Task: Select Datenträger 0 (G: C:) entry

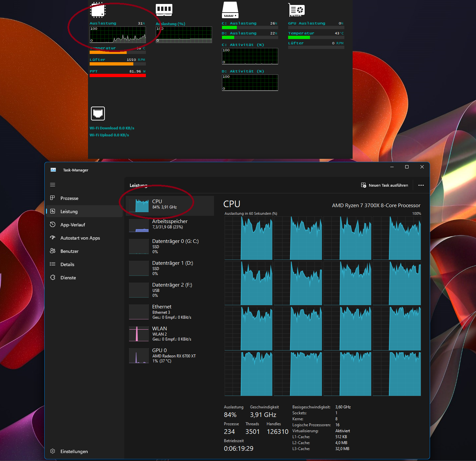Action: pos(170,247)
